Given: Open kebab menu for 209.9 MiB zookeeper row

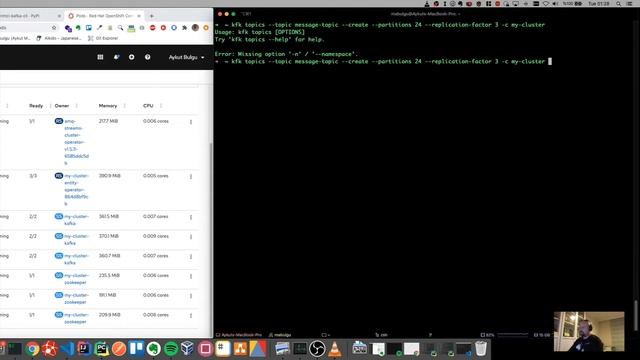Looking at the screenshot, I should click(191, 316).
